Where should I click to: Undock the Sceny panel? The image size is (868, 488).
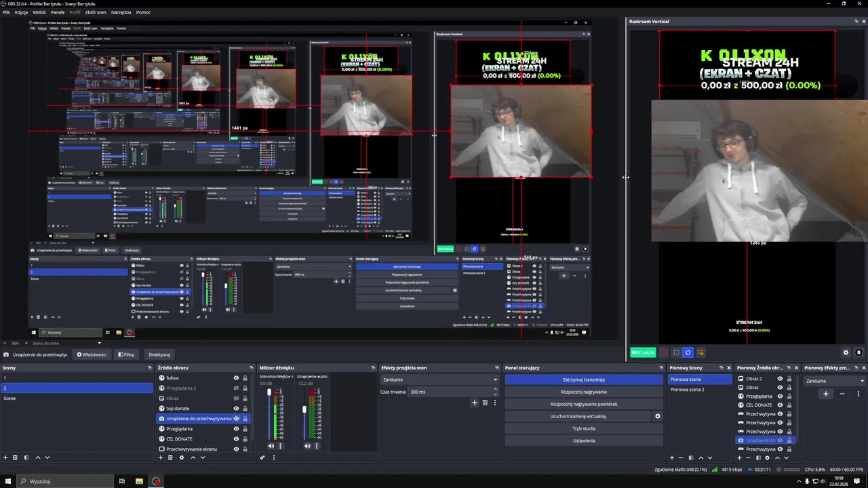click(x=150, y=368)
